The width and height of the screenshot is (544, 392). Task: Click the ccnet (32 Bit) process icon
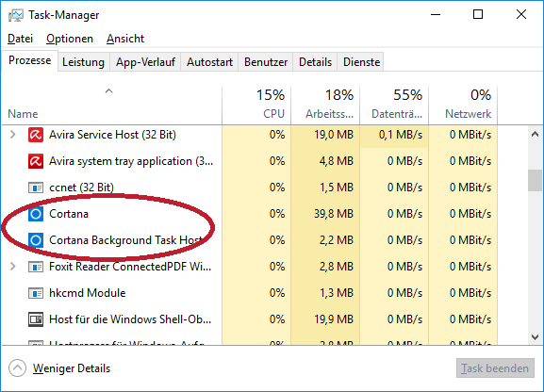(36, 188)
